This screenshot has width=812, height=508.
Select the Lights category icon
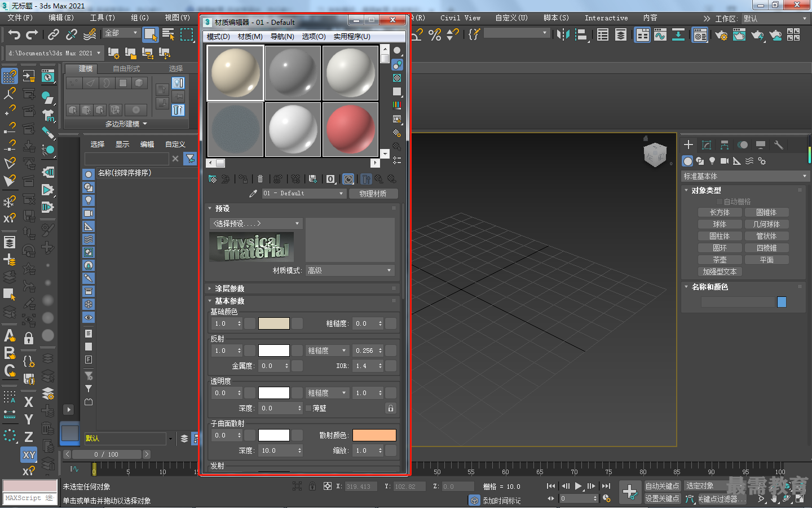(712, 161)
